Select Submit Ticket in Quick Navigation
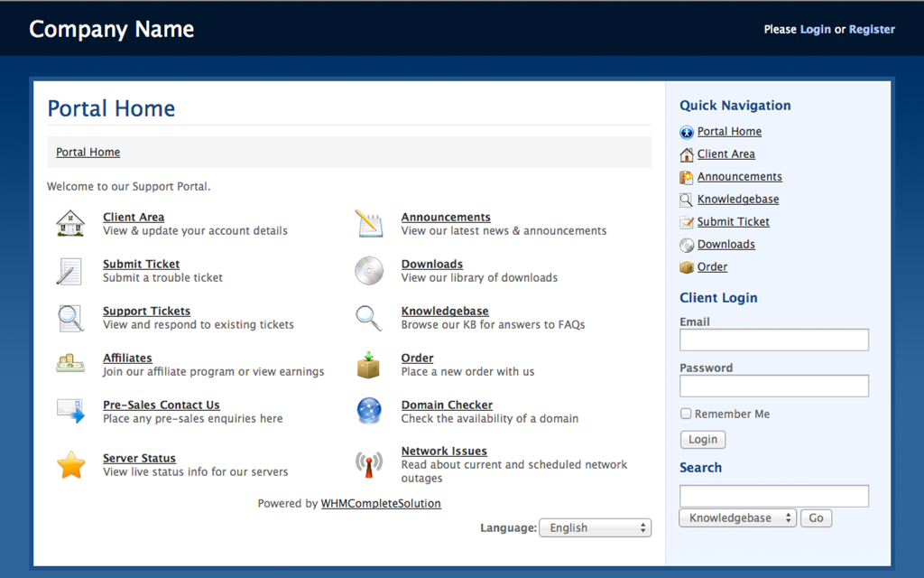The height and width of the screenshot is (578, 924). coord(733,222)
